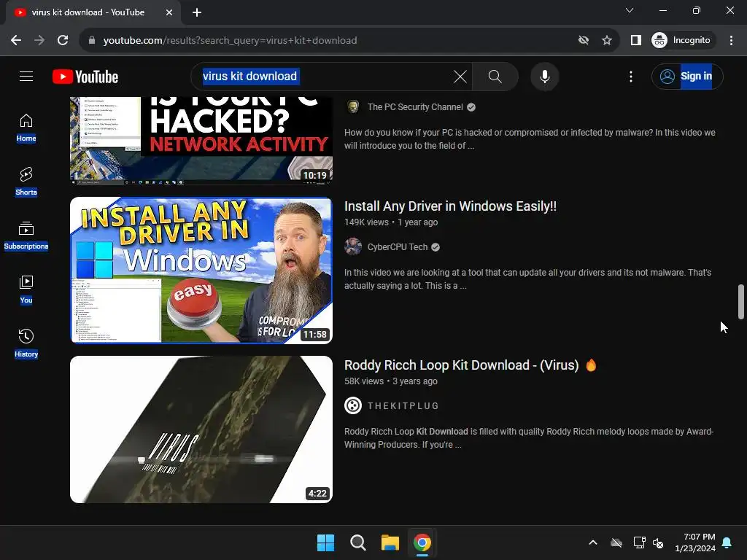747x560 pixels.
Task: Click the driver tool video description text
Action: pyautogui.click(x=528, y=279)
